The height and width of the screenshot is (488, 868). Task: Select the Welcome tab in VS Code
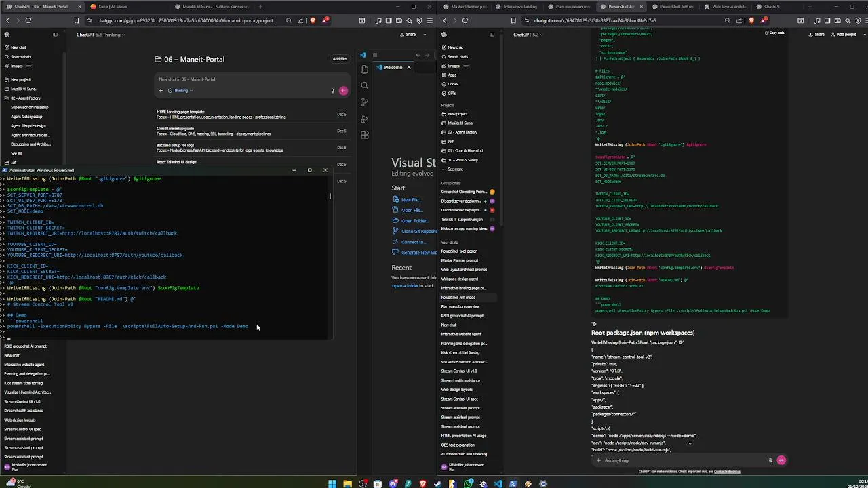[393, 68]
